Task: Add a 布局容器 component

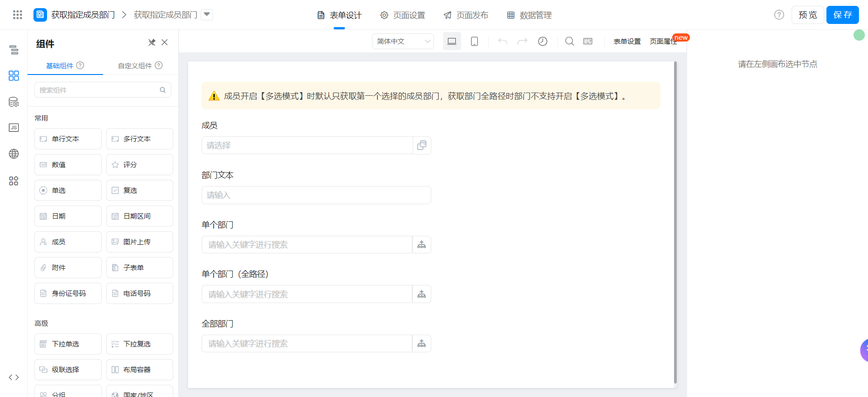Action: [140, 369]
